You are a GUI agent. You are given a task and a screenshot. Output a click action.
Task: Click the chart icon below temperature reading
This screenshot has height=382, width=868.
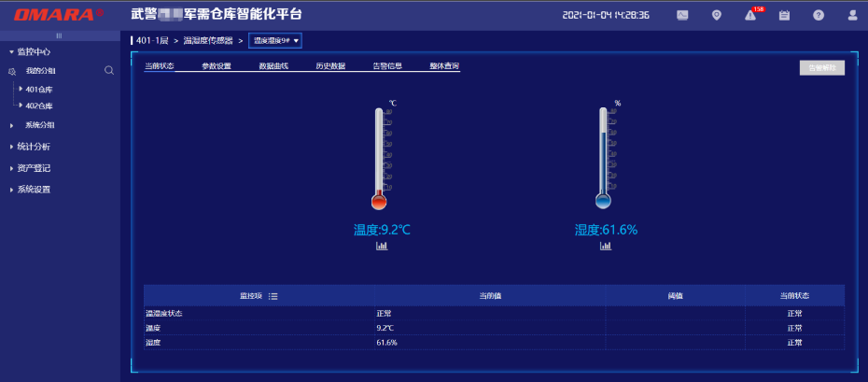(x=382, y=246)
